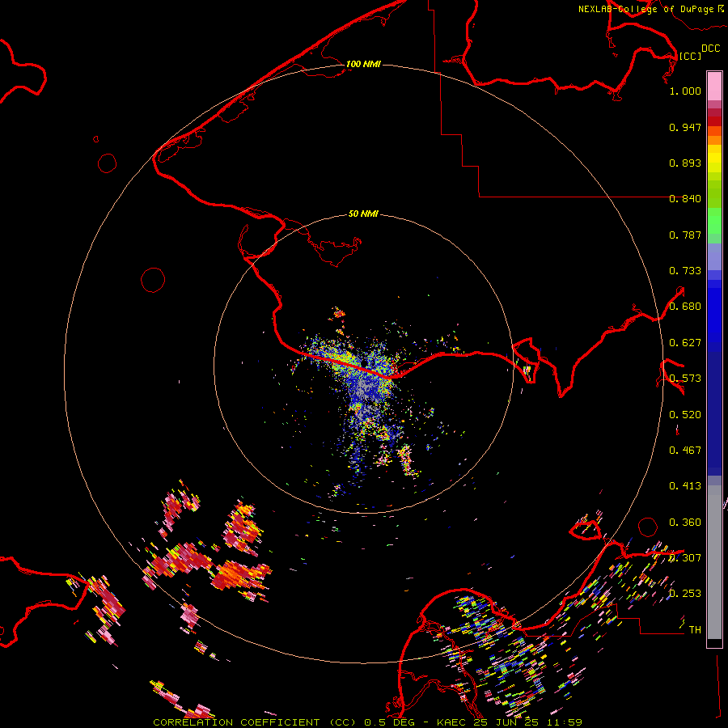Click the 0.360 scale value
The width and height of the screenshot is (728, 728).
[685, 523]
